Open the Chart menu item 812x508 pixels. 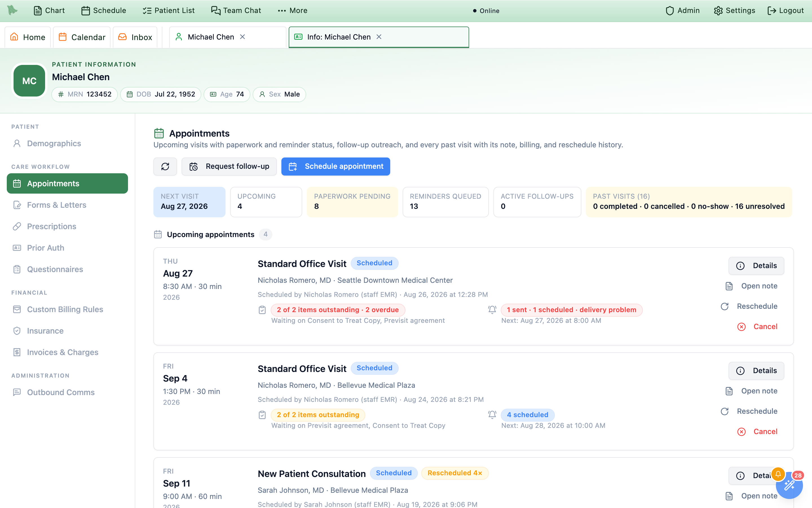[49, 10]
